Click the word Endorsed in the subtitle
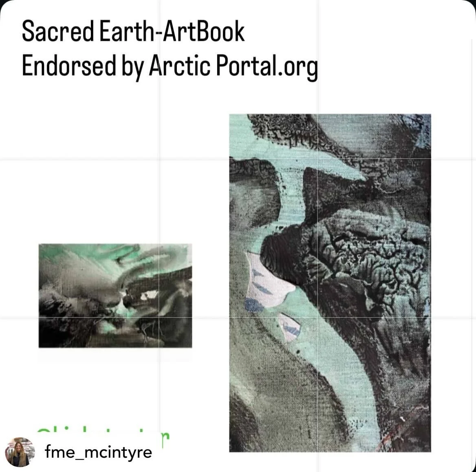Viewport: 476px width, 472px height. [x=69, y=66]
